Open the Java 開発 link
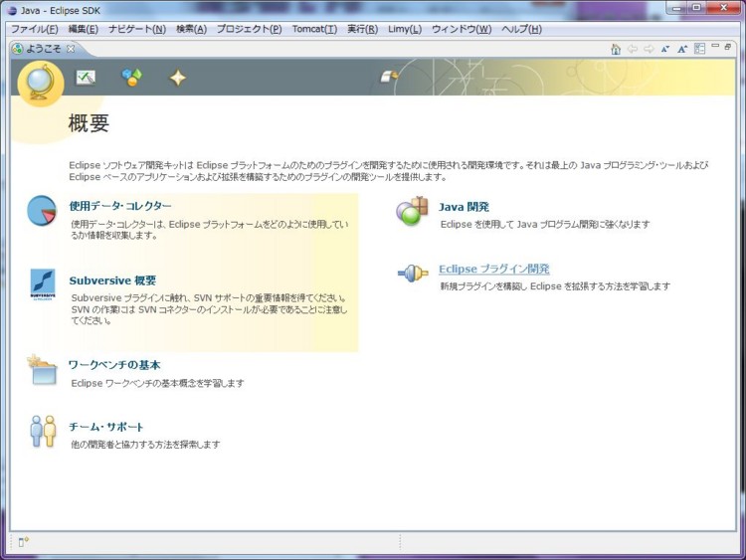The image size is (746, 560). pos(464,207)
